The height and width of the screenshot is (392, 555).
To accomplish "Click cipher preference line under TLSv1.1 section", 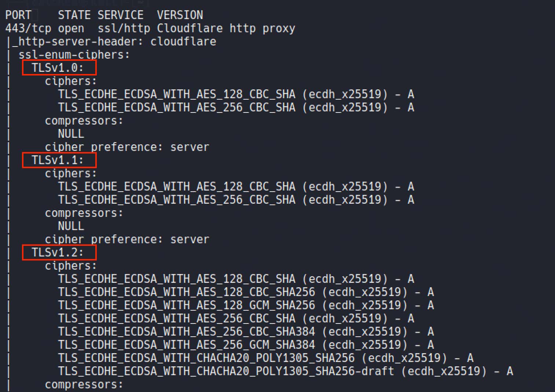I will (x=127, y=239).
